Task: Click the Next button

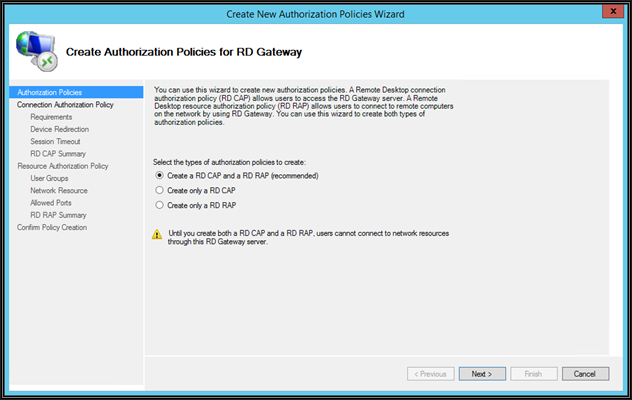Action: coord(482,374)
